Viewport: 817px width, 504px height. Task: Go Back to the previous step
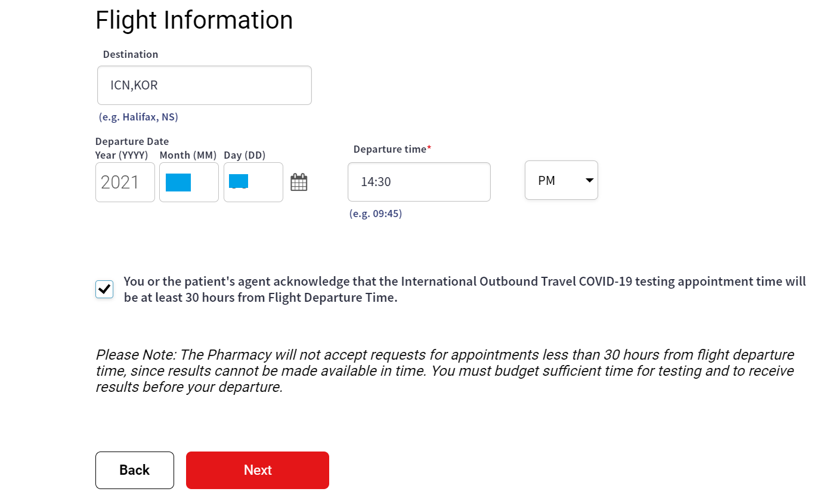[134, 470]
